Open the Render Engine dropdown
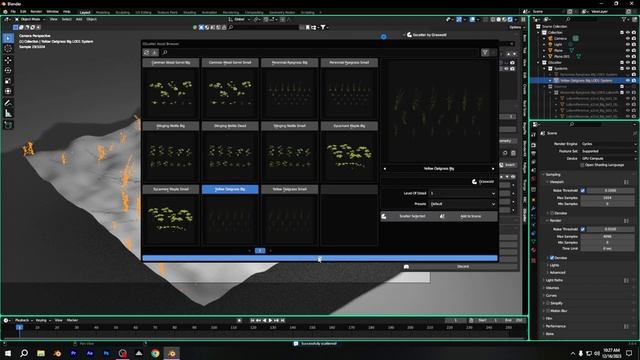The width and height of the screenshot is (640, 360). [609, 144]
